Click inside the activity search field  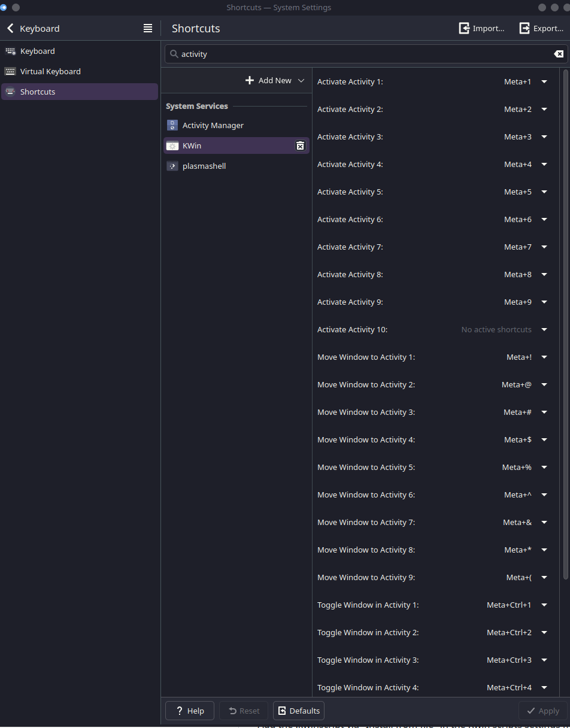coord(366,54)
